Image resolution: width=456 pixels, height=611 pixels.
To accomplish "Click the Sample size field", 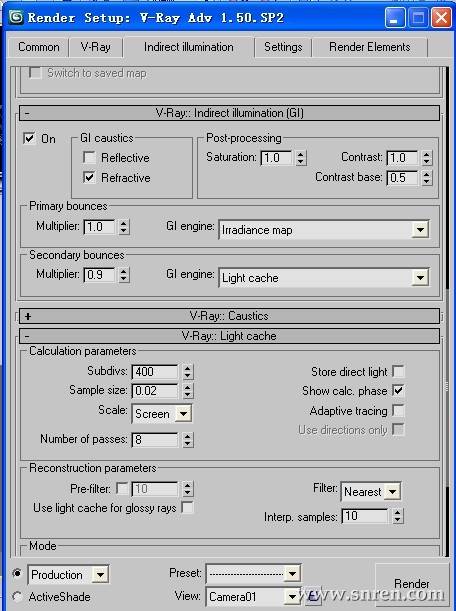I will 156,390.
